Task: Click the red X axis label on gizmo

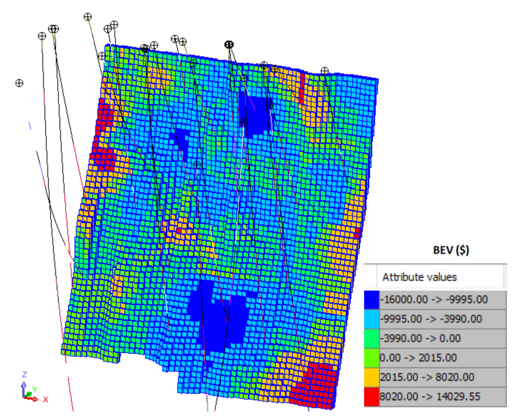Action: click(46, 400)
